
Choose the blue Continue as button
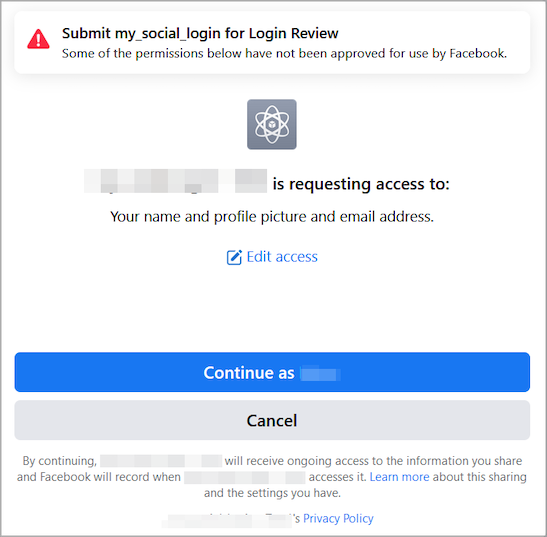coord(272,372)
